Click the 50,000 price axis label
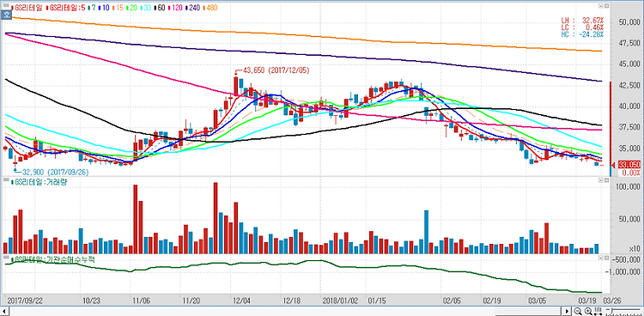 (x=629, y=21)
